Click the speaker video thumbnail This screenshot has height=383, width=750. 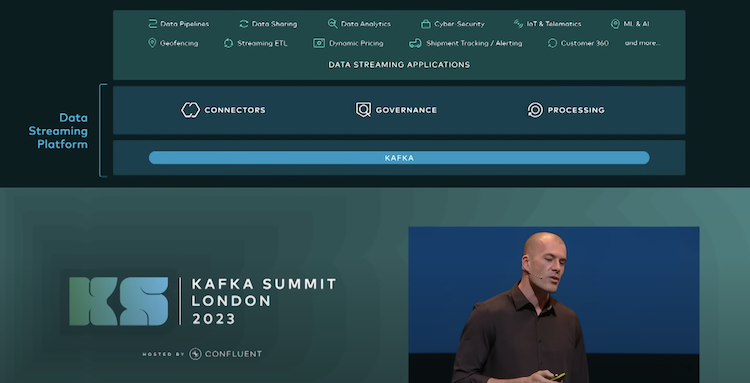[553, 305]
